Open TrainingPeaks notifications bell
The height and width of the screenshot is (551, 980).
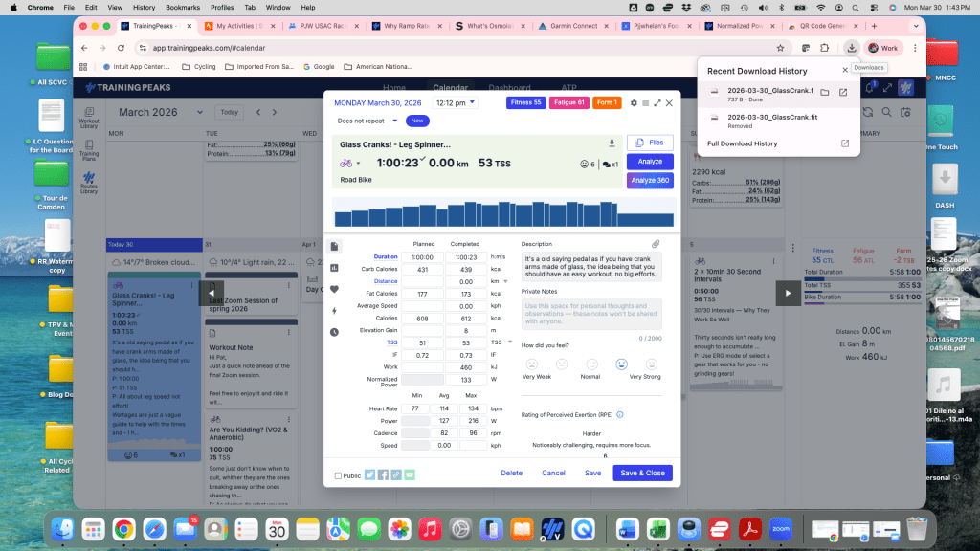point(869,87)
